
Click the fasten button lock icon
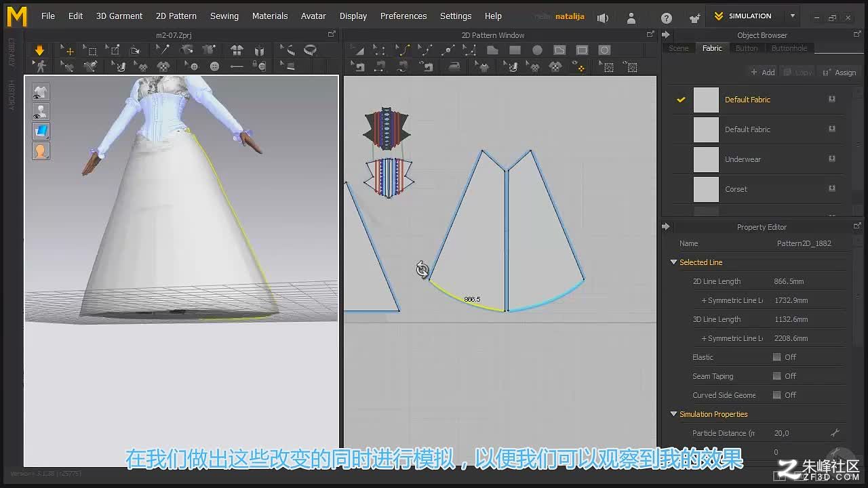[x=259, y=66]
